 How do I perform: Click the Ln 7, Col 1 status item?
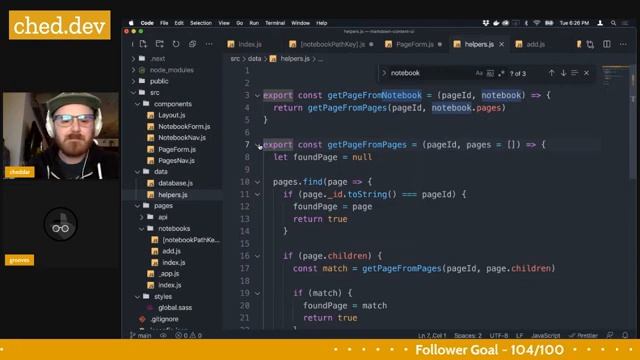tap(432, 336)
